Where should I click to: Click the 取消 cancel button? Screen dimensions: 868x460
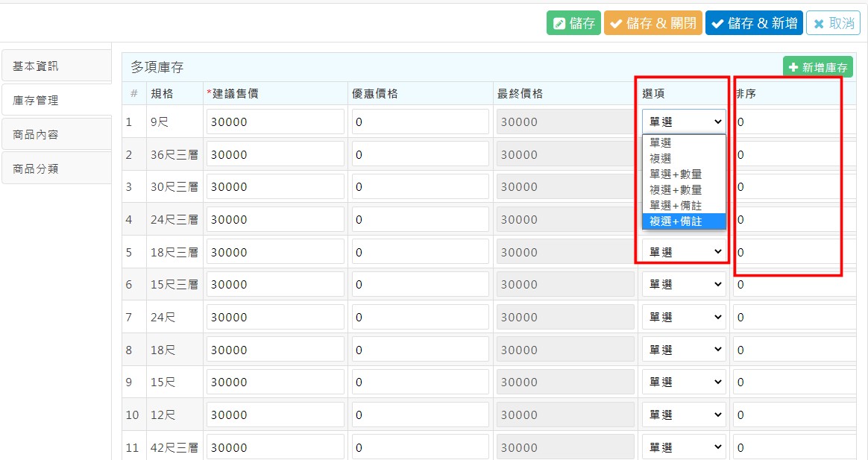[833, 23]
